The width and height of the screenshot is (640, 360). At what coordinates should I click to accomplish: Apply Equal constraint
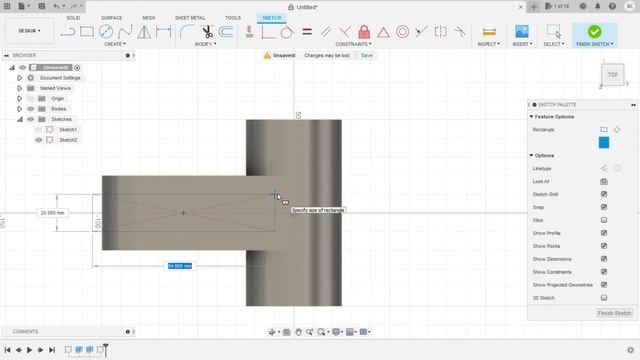click(x=307, y=32)
